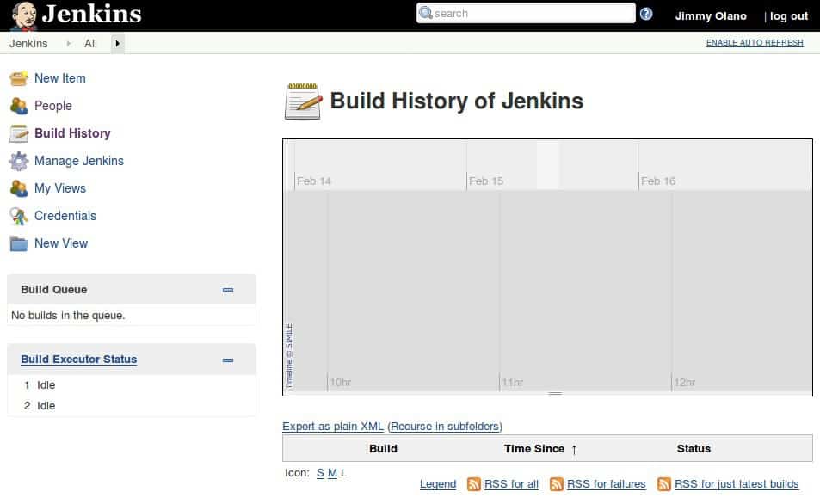Click the People icon in sidebar
Image resolution: width=820 pixels, height=504 pixels.
tap(18, 106)
